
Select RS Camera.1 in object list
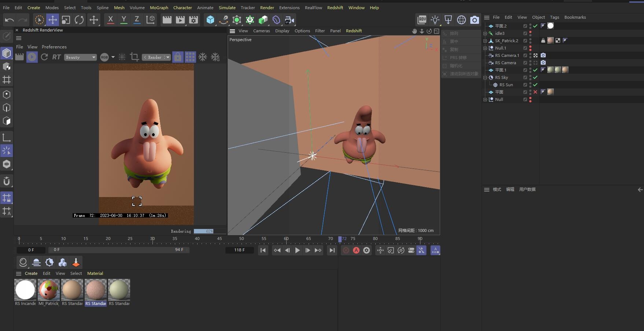[x=507, y=55]
